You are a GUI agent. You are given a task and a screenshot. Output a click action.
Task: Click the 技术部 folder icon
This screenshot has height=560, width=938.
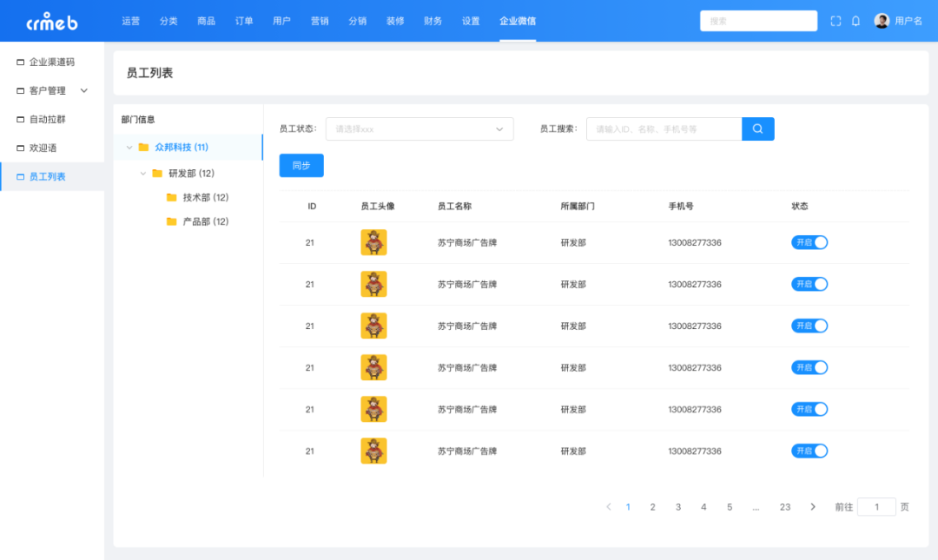tap(172, 197)
